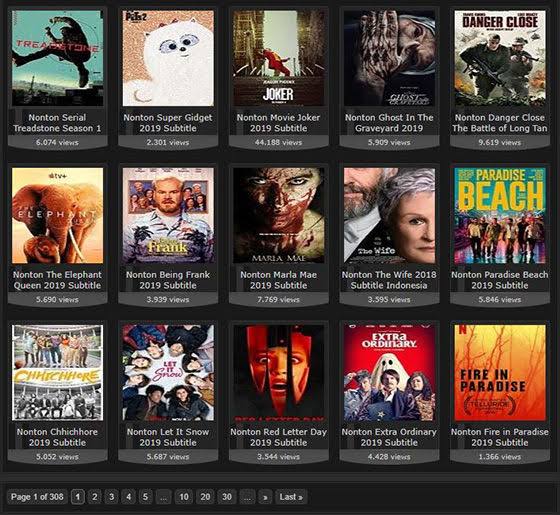Go to page 5
The width and height of the screenshot is (560, 515).
(145, 497)
